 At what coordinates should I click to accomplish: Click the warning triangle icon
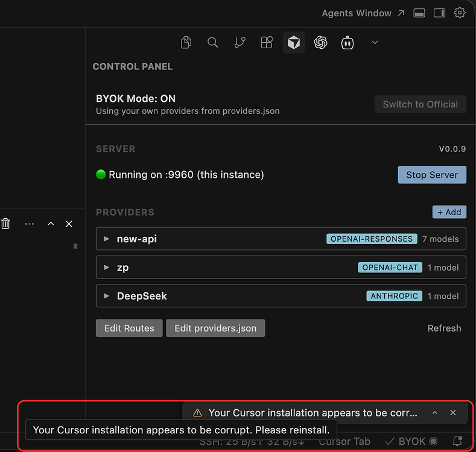click(x=197, y=413)
